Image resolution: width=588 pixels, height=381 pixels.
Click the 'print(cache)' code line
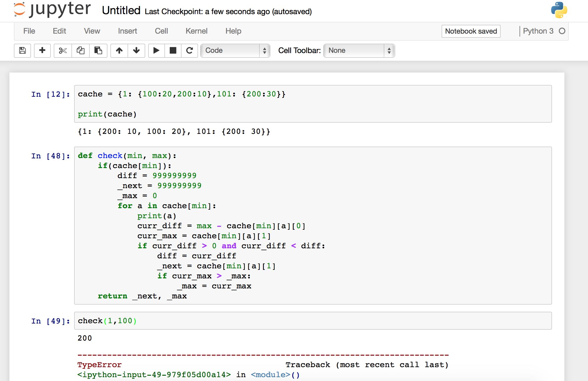pyautogui.click(x=107, y=114)
